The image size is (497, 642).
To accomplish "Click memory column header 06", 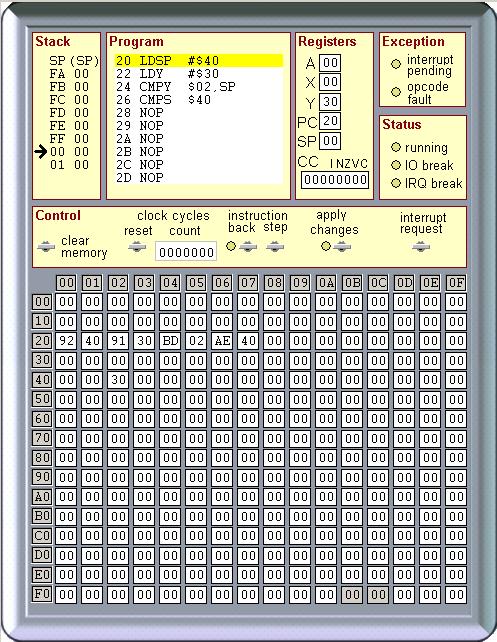I will pyautogui.click(x=222, y=283).
